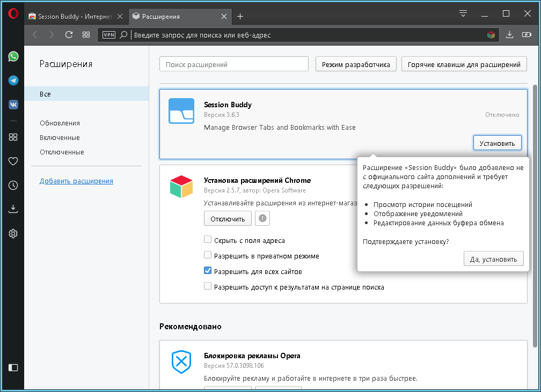The image size is (541, 392).
Task: Click the 'Поиск расширений' search field
Action: (234, 64)
